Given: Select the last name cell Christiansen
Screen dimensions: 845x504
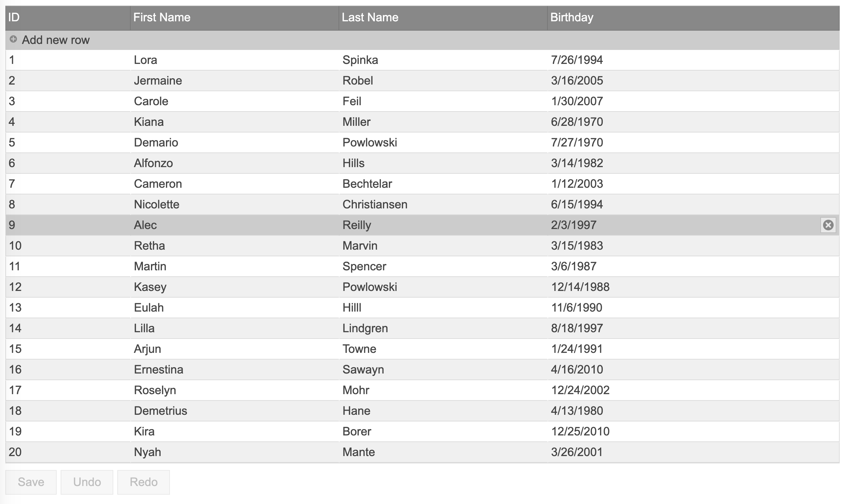Looking at the screenshot, I should point(375,204).
